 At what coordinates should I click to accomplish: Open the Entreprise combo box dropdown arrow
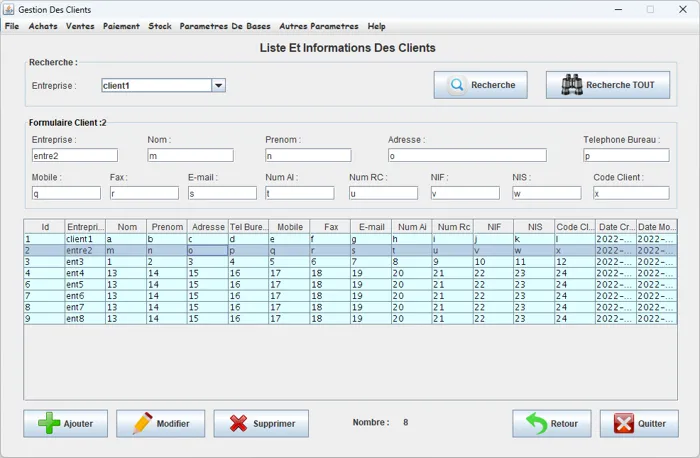click(x=218, y=86)
